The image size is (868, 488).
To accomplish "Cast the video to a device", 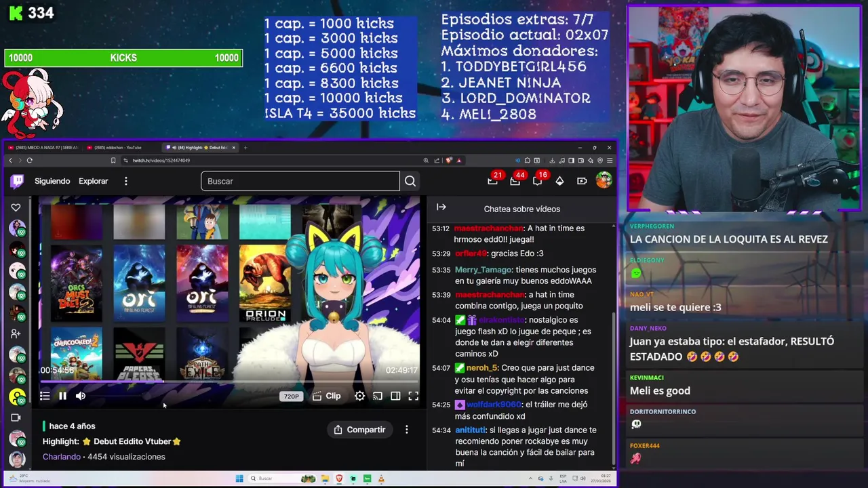I will pyautogui.click(x=378, y=396).
